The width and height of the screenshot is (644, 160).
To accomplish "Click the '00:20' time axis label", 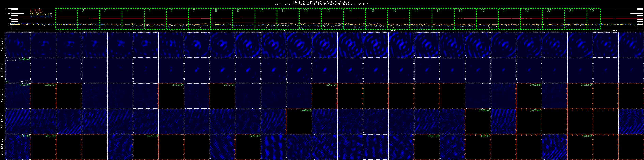I will [172, 31].
